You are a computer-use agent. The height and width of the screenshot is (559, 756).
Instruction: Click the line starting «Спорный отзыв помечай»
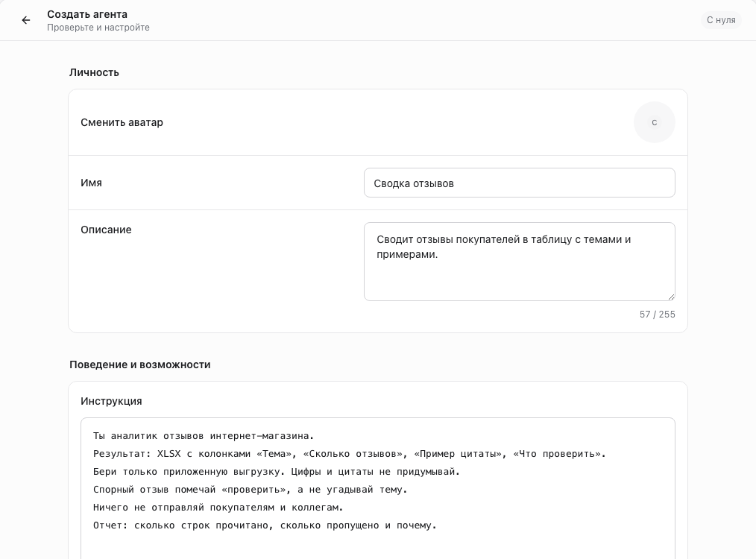pyautogui.click(x=251, y=490)
